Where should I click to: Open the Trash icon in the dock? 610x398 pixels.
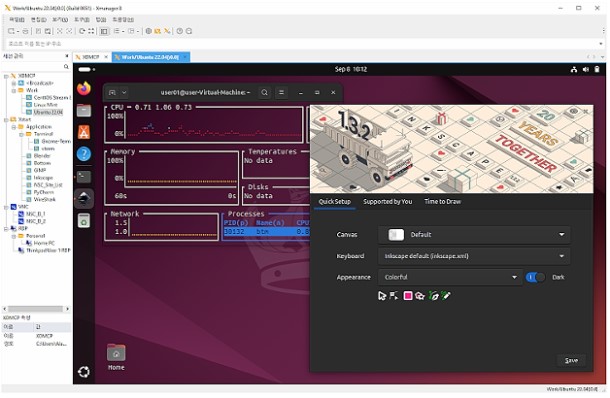point(84,221)
